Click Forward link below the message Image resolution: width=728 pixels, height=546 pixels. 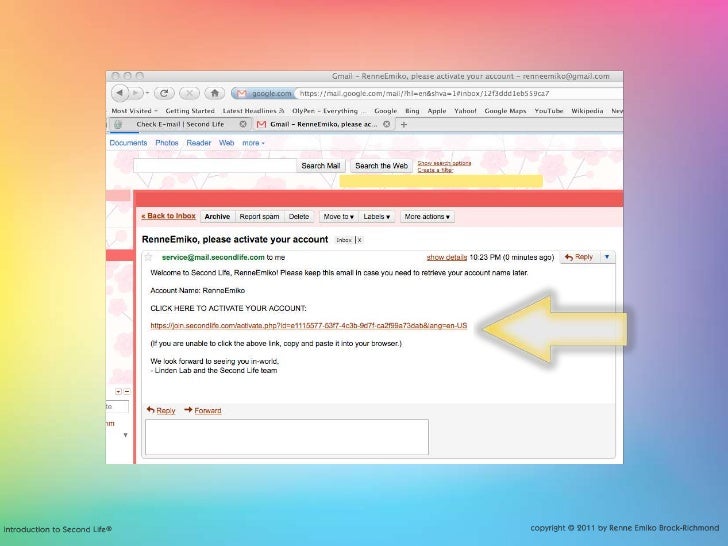point(208,410)
